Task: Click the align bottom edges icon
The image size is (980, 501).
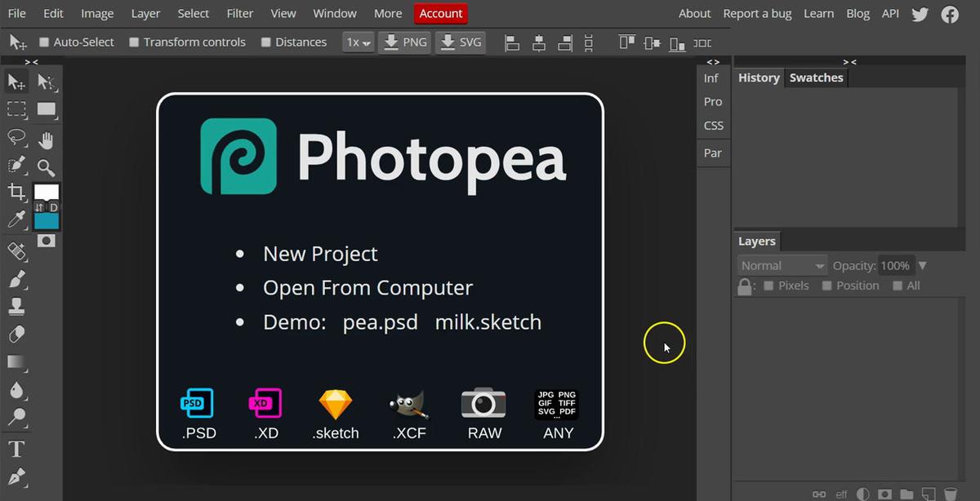Action: [677, 42]
